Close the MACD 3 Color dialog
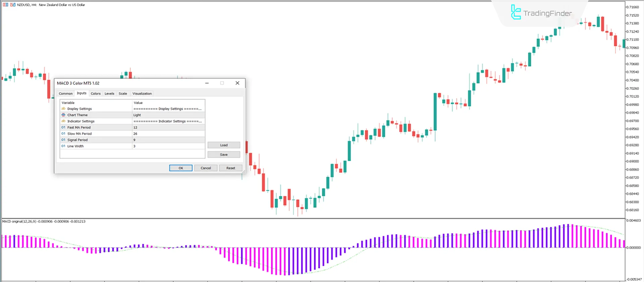644x282 pixels. (237, 83)
